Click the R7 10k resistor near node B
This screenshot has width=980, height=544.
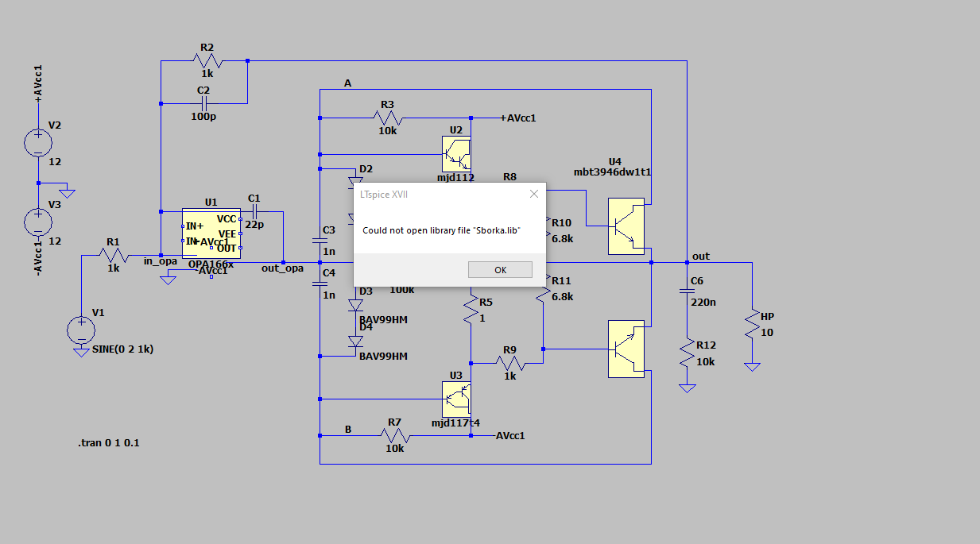pyautogui.click(x=394, y=435)
